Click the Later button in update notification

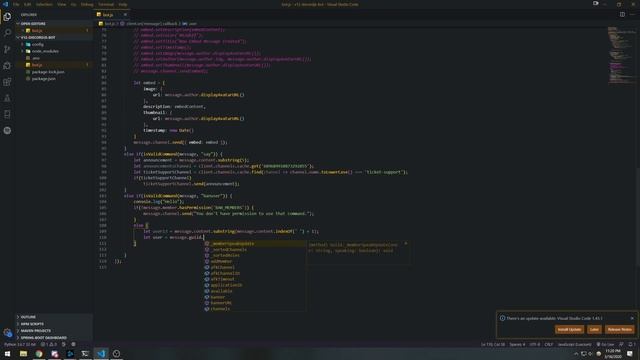[x=594, y=329]
